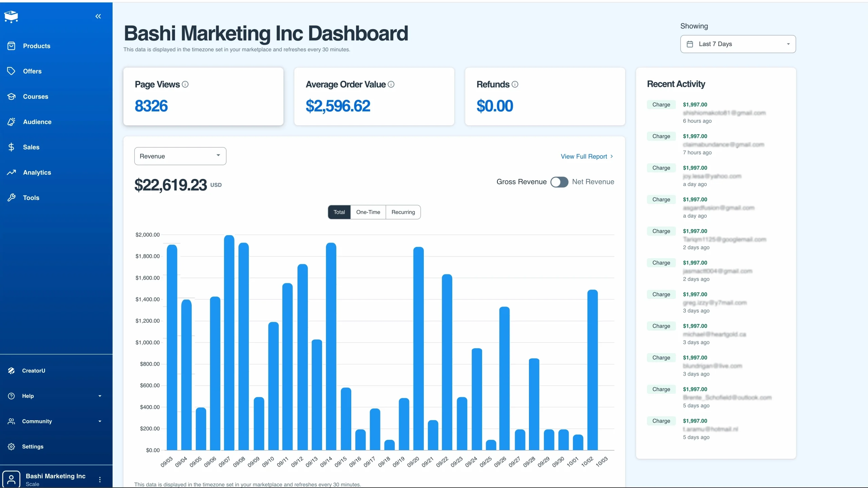The image size is (868, 488).
Task: Open the Last 7 Days dropdown
Action: (x=738, y=44)
